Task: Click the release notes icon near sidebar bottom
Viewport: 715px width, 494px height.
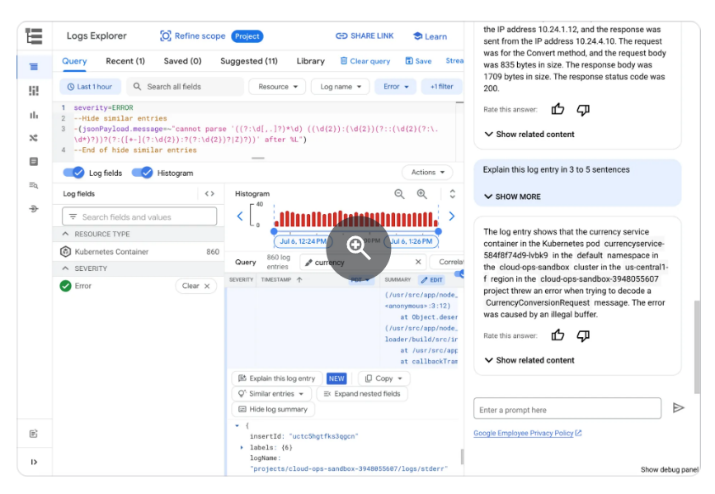Action: point(34,433)
